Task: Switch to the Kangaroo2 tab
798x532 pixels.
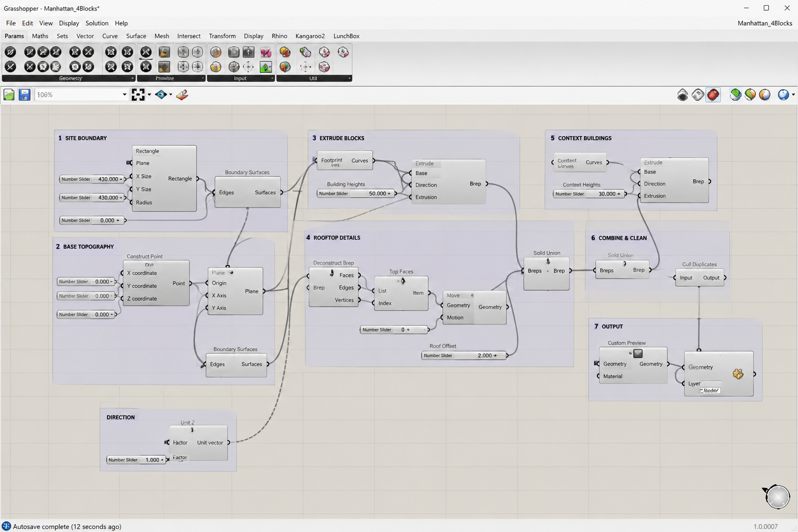Action: 310,36
